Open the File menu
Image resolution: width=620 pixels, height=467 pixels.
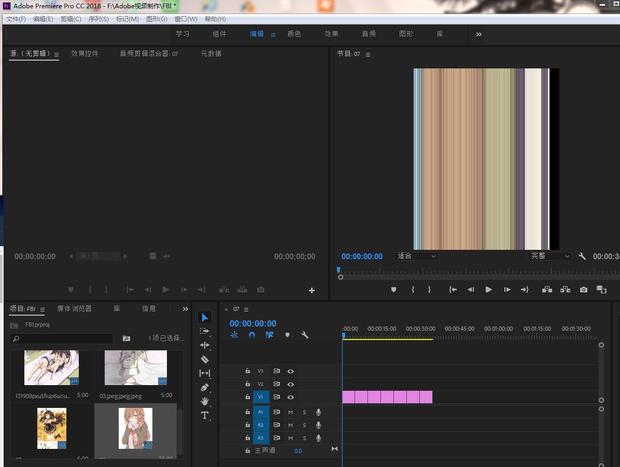coord(16,19)
